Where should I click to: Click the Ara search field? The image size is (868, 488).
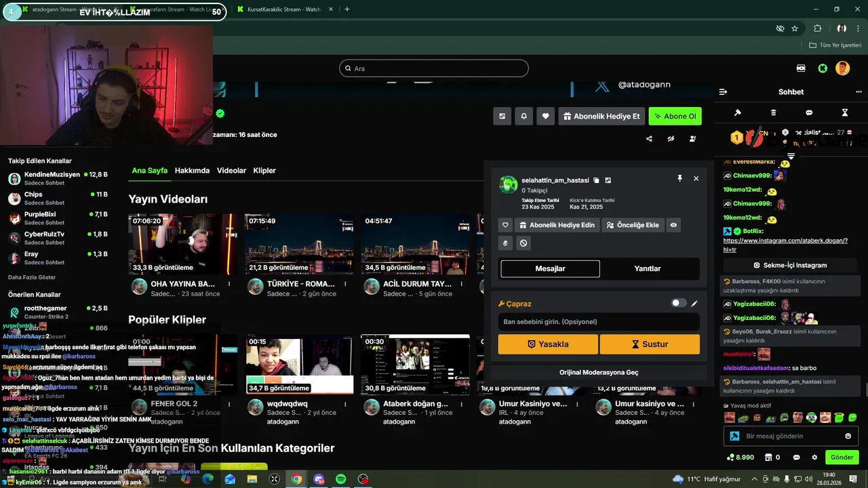[434, 68]
